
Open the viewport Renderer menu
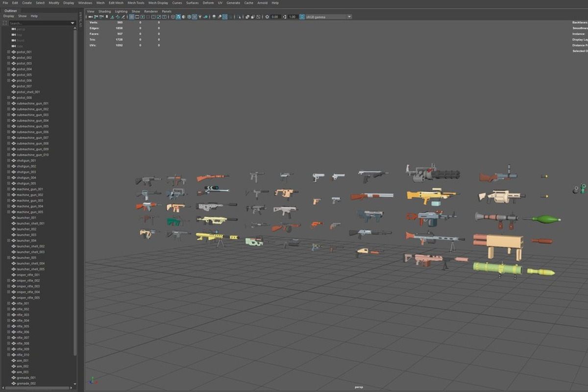click(x=151, y=11)
